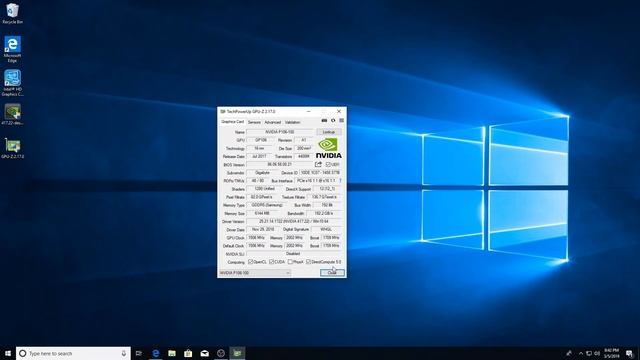The height and width of the screenshot is (360, 640).
Task: Switch to the Validation tab
Action: (292, 122)
